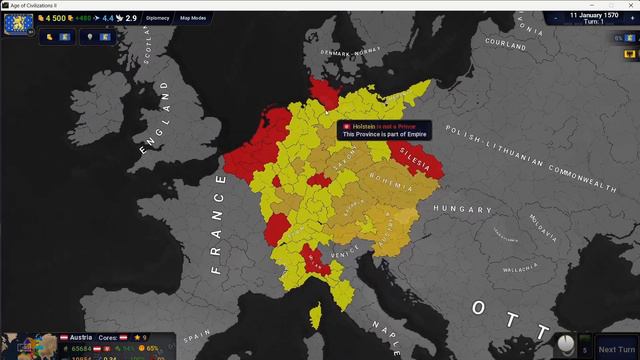The height and width of the screenshot is (360, 640).
Task: Click the treasury amount 4 500
Action: 56,18
